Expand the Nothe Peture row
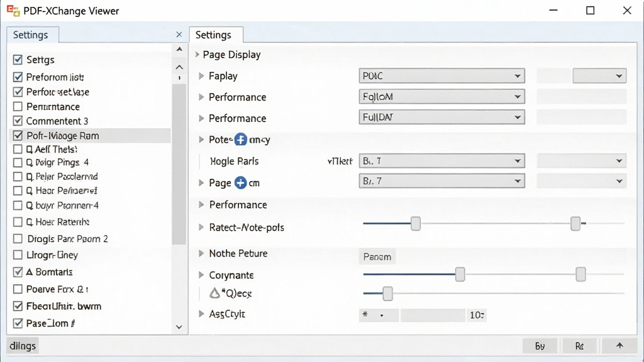 pyautogui.click(x=201, y=253)
